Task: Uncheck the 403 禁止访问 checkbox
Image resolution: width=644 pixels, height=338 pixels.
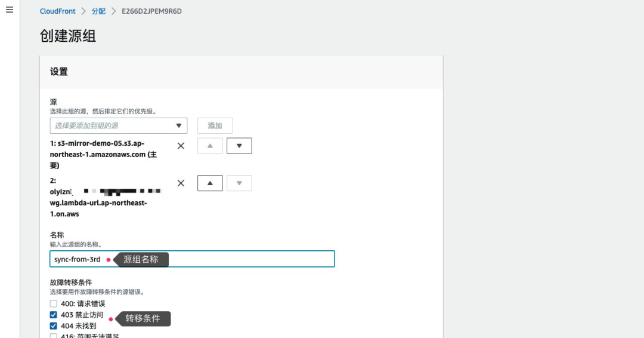Action: [54, 315]
